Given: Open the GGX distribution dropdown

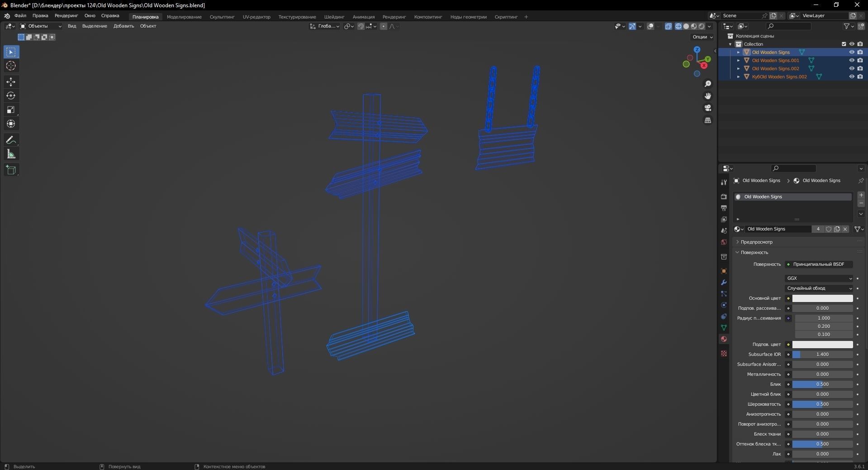Looking at the screenshot, I should click(819, 278).
